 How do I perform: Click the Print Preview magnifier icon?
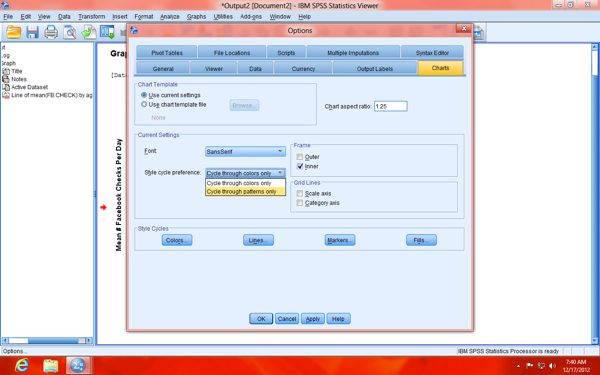click(70, 32)
